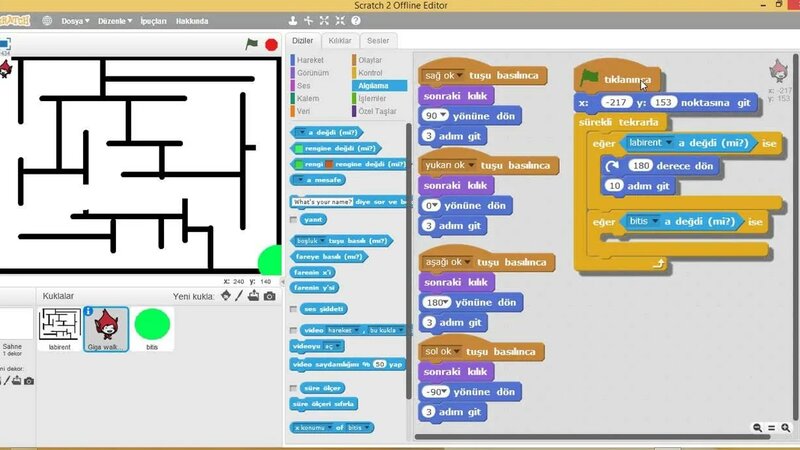Viewport: 800px width, 450px height.
Task: Click 'fareye basılı (mı?)' block
Action: tap(329, 257)
